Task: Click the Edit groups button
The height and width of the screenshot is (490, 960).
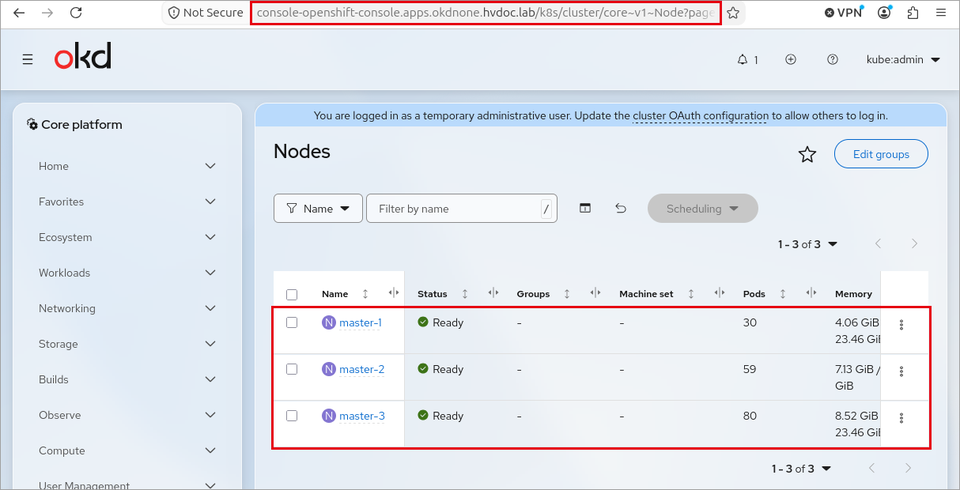Action: (881, 154)
